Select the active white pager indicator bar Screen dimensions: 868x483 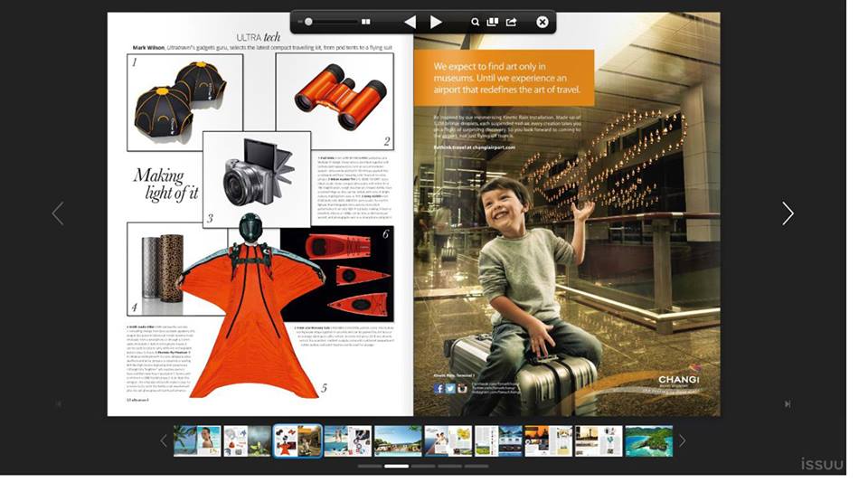[x=396, y=467]
